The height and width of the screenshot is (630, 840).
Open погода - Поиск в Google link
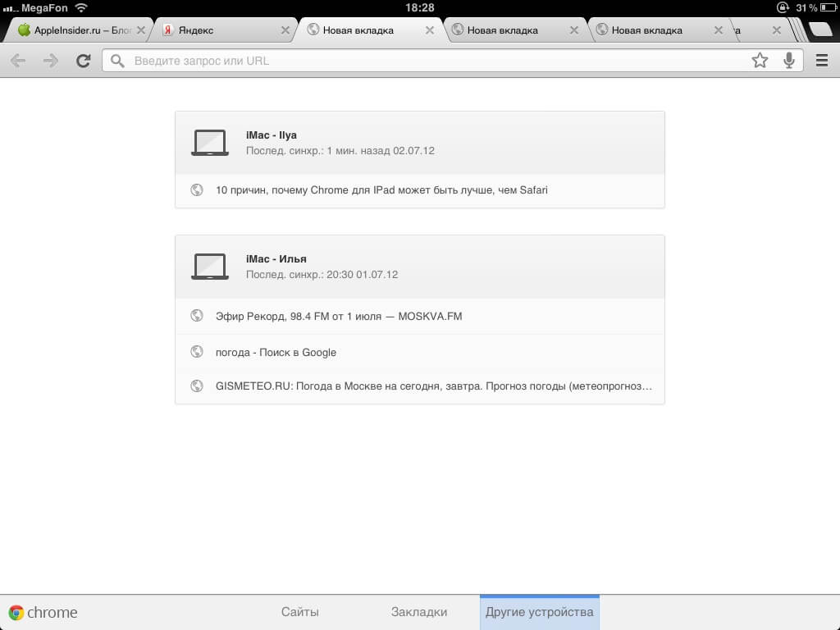coord(420,352)
